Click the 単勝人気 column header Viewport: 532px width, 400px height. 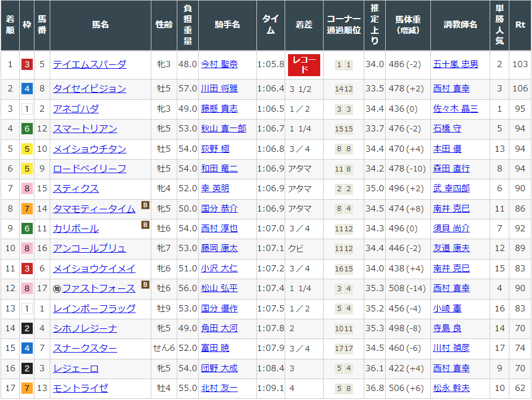(499, 25)
